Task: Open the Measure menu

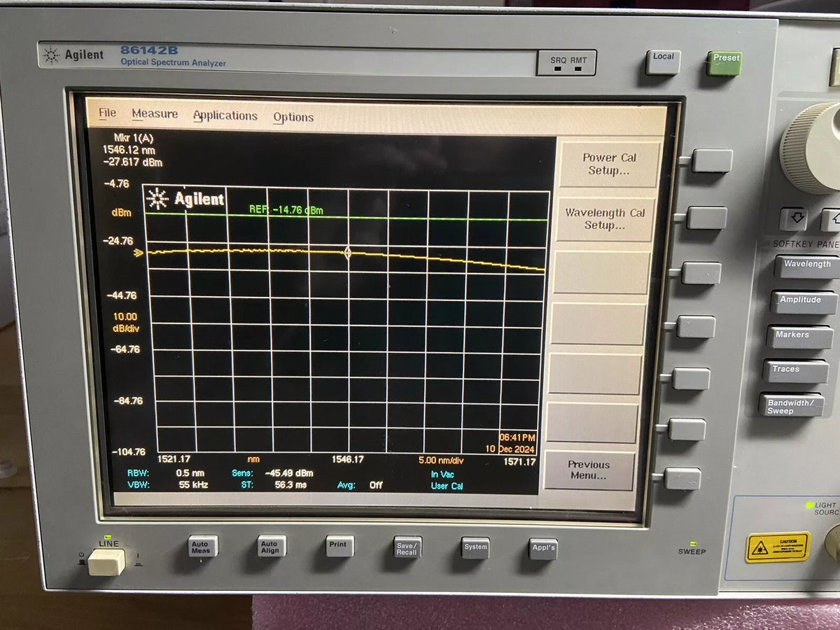Action: [x=155, y=113]
